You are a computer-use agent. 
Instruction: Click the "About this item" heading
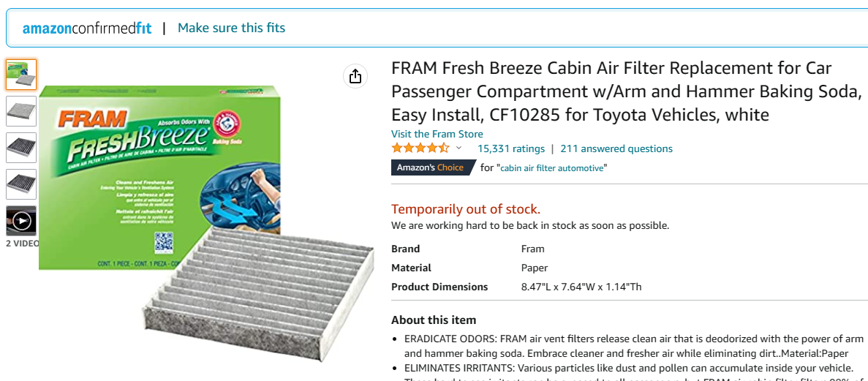pos(433,320)
